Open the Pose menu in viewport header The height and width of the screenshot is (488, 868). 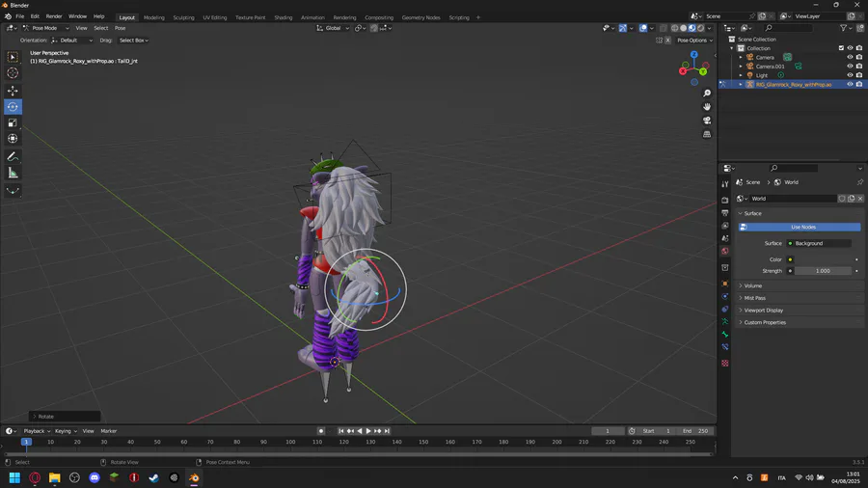coord(121,28)
